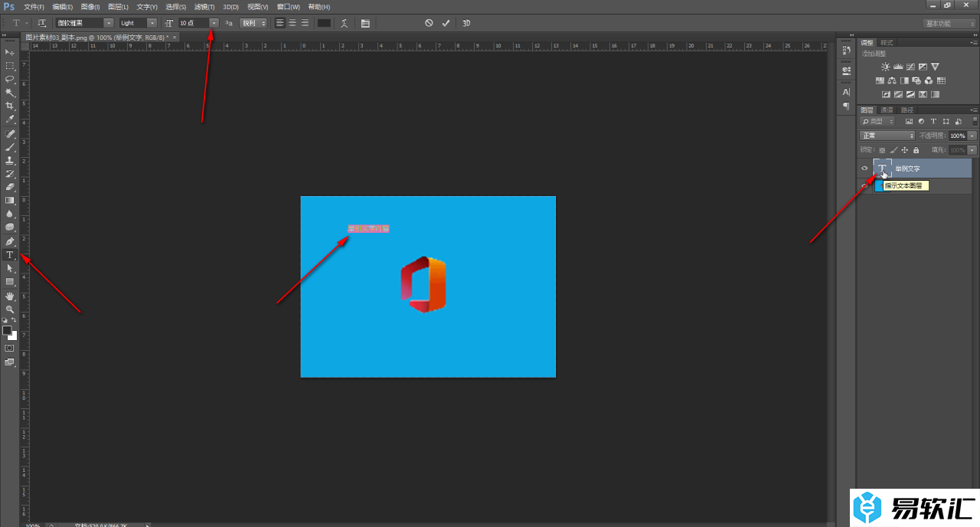Lock all layer attributes

916,150
